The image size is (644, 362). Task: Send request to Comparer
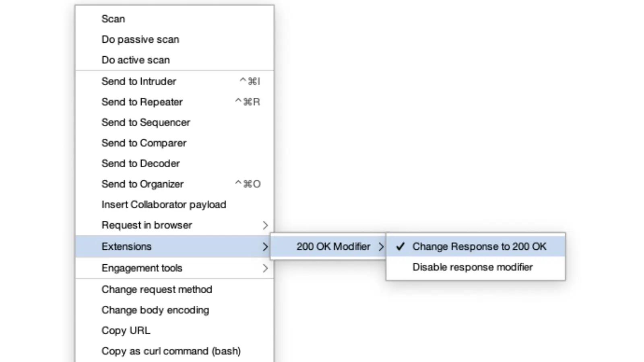[x=144, y=143]
